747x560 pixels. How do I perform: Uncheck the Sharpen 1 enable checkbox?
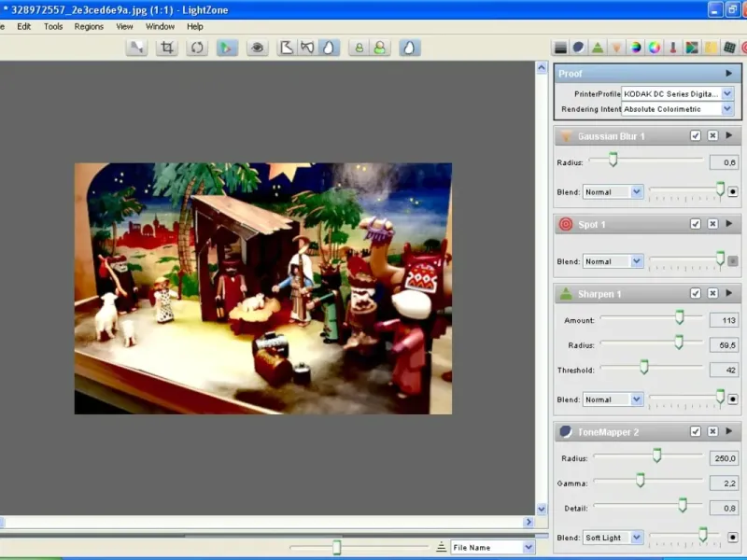click(x=696, y=294)
